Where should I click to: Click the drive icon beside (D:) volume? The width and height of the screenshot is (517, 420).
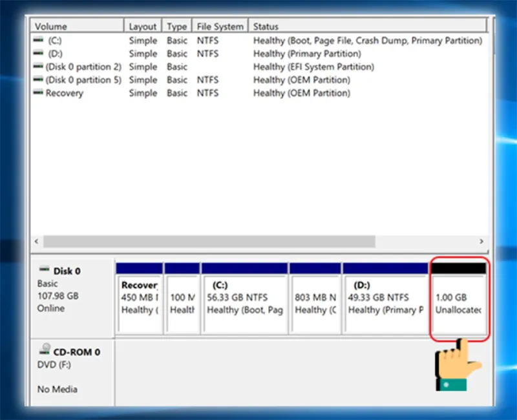tap(38, 53)
